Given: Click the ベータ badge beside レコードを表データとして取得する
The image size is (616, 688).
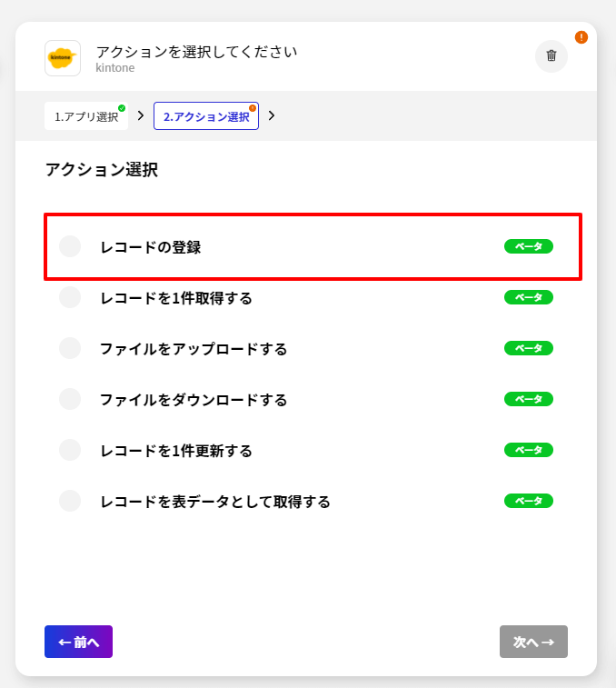Looking at the screenshot, I should click(529, 501).
